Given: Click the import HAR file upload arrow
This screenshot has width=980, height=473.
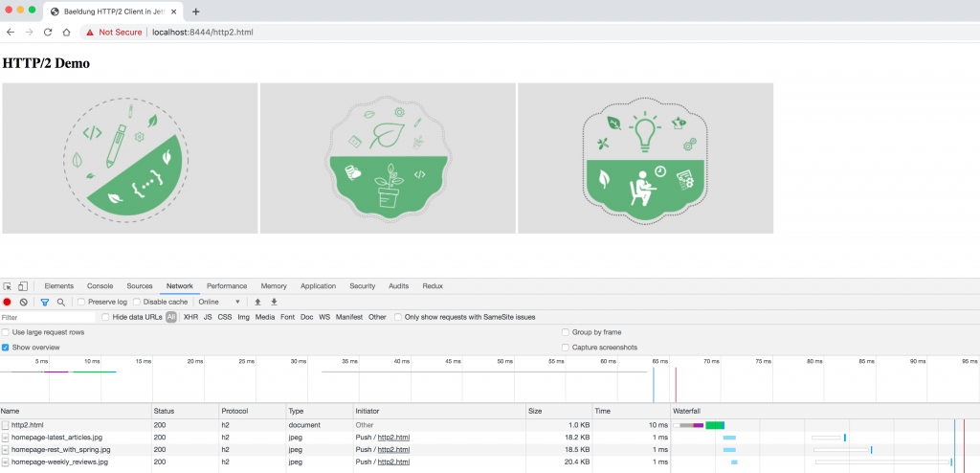Looking at the screenshot, I should click(x=257, y=303).
